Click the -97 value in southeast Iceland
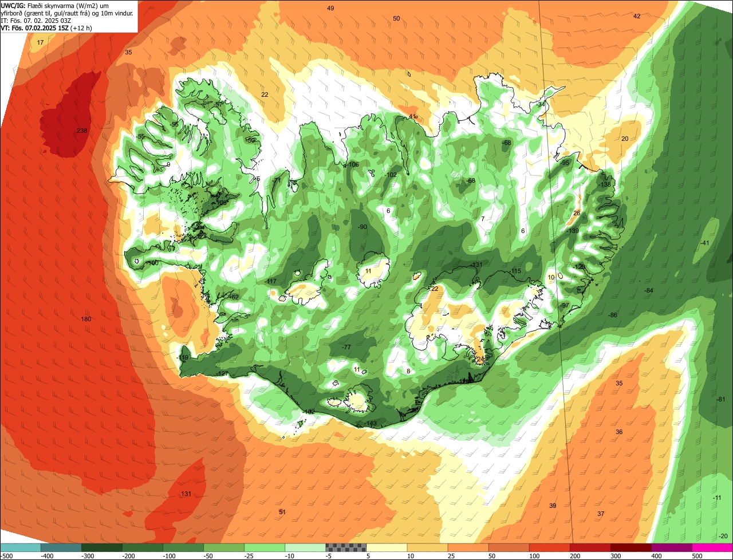The width and height of the screenshot is (733, 560). click(x=565, y=305)
